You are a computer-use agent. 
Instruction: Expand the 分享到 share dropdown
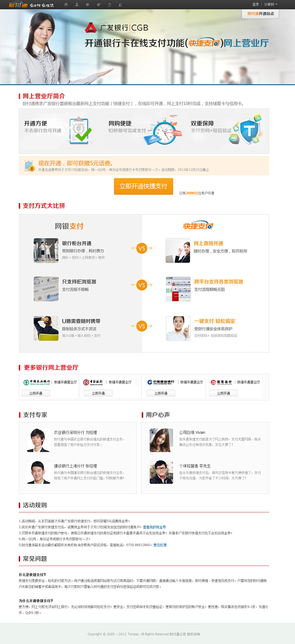270,4
